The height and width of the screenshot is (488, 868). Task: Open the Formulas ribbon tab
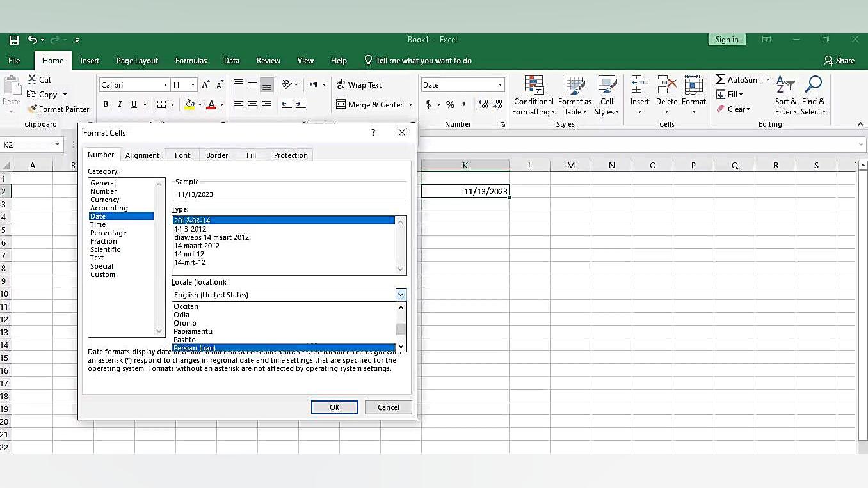(191, 61)
